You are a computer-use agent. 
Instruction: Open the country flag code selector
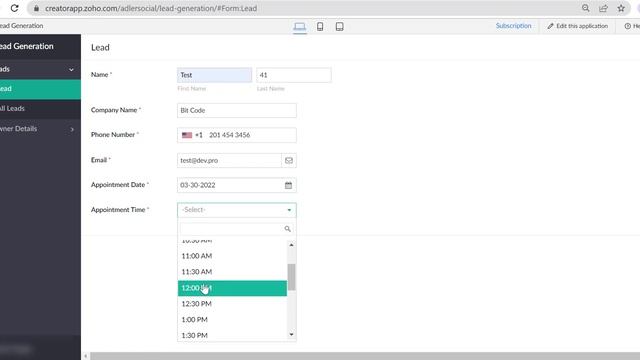[x=192, y=135]
